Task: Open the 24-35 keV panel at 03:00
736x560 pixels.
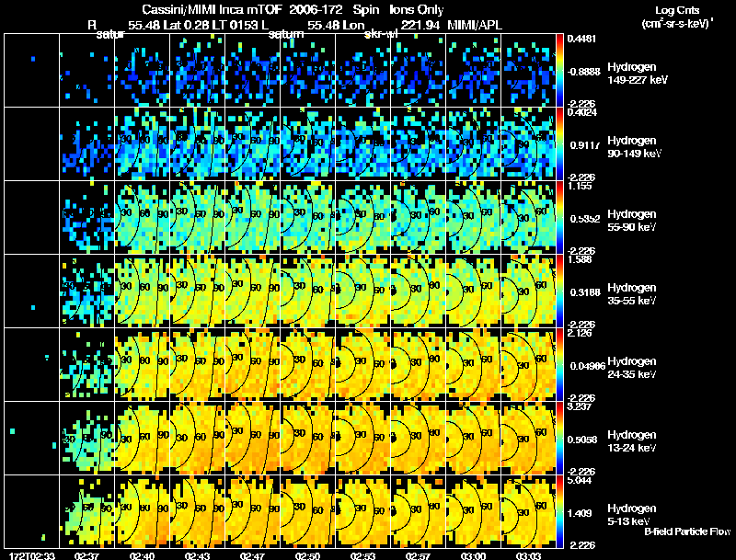Action: click(x=474, y=364)
